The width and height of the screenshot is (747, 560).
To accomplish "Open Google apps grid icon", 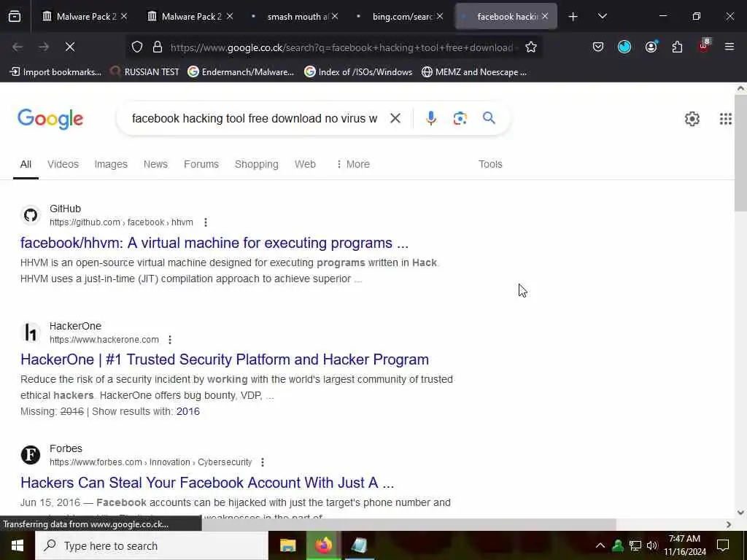I will tap(726, 119).
